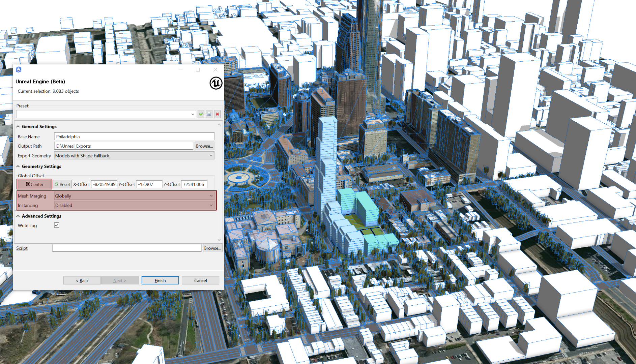Viewport: 636px width, 364px height.
Task: Click scrollbar down arrow in settings panel
Action: (x=219, y=240)
